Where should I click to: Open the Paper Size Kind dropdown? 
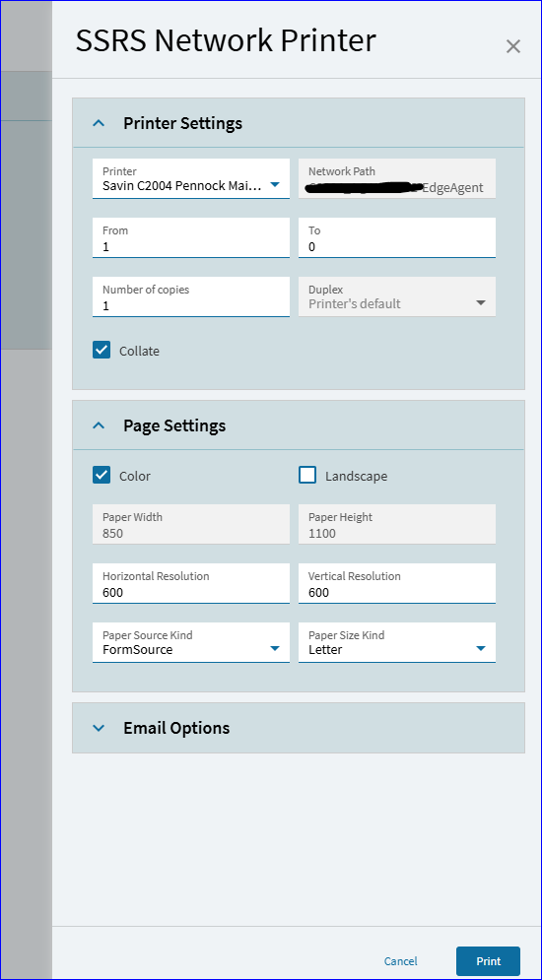tap(480, 649)
